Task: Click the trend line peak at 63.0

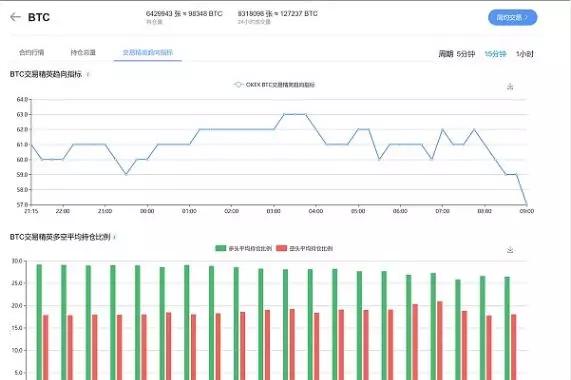Action: click(295, 114)
